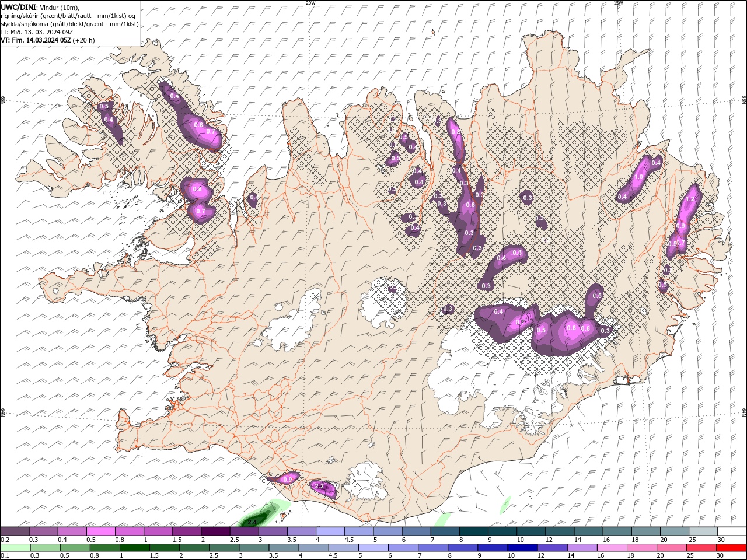Pick the upper legend swatch starting at 12
Image resolution: width=747 pixels, height=560 pixels.
(x=560, y=531)
